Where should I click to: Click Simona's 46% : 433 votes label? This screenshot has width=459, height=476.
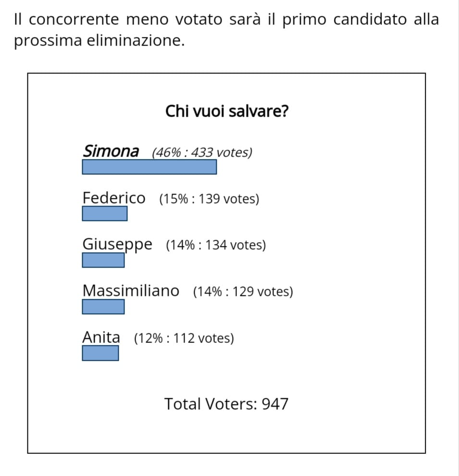pyautogui.click(x=202, y=152)
